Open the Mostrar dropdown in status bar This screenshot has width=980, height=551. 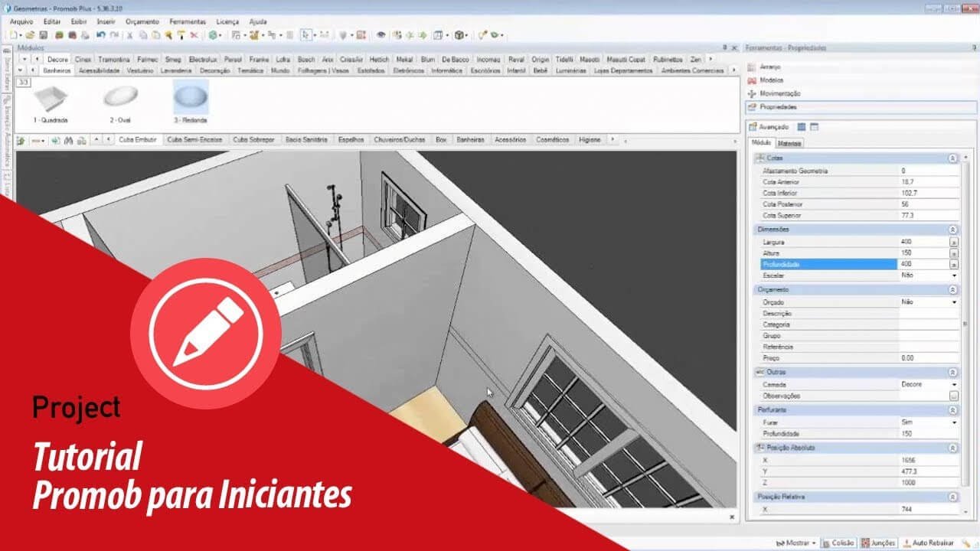click(797, 543)
